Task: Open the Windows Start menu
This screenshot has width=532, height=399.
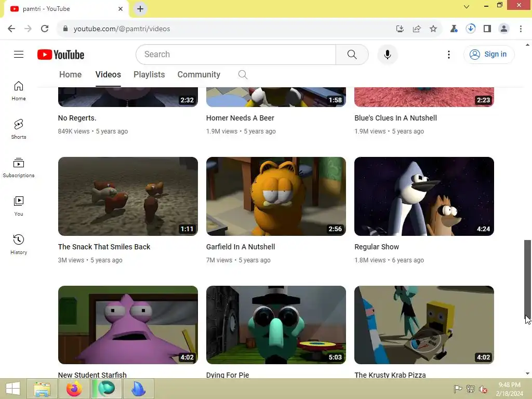Action: click(13, 389)
